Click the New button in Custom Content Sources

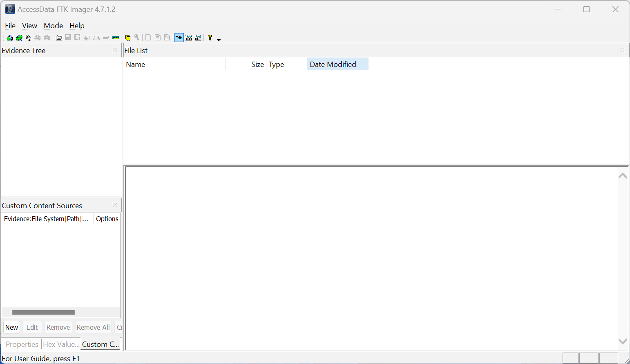pos(12,327)
